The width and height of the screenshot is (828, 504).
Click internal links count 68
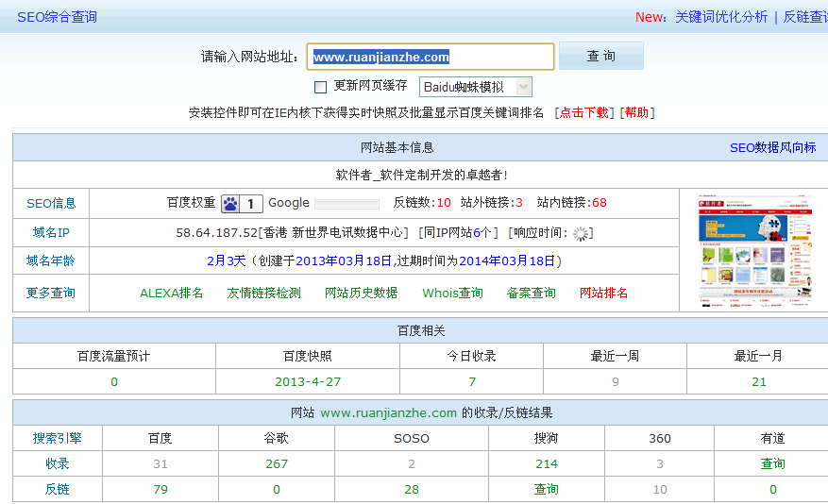click(600, 203)
